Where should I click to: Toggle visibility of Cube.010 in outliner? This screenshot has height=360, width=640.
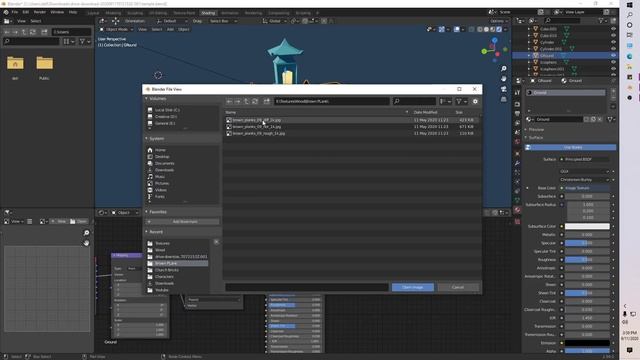click(x=613, y=36)
